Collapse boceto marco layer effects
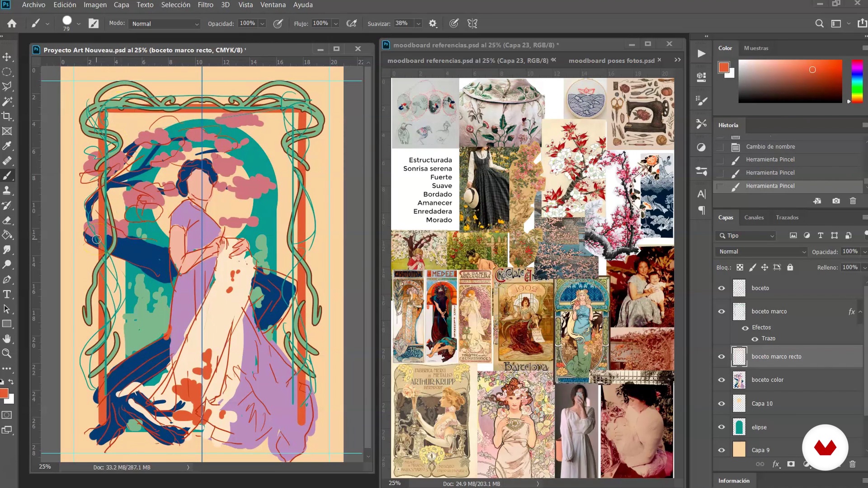This screenshot has height=488, width=868. coord(860,312)
